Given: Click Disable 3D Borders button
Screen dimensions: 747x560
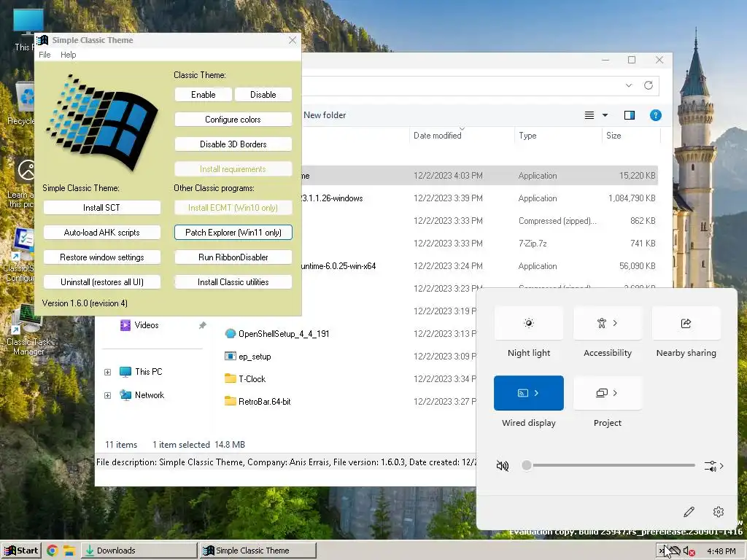Looking at the screenshot, I should point(233,144).
